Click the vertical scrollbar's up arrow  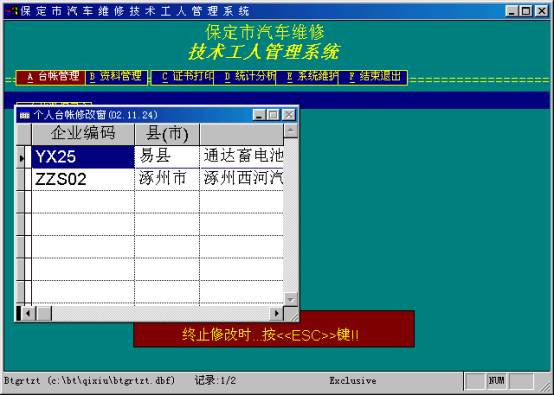pyautogui.click(x=290, y=131)
